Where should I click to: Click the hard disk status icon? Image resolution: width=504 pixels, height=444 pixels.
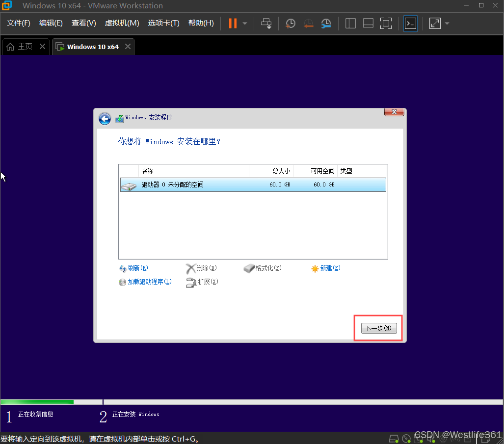[394, 438]
